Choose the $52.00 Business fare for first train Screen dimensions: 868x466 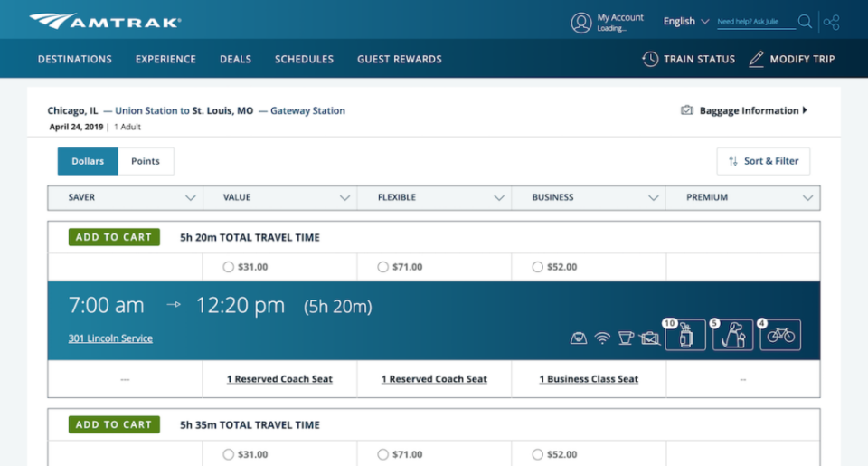(x=537, y=267)
